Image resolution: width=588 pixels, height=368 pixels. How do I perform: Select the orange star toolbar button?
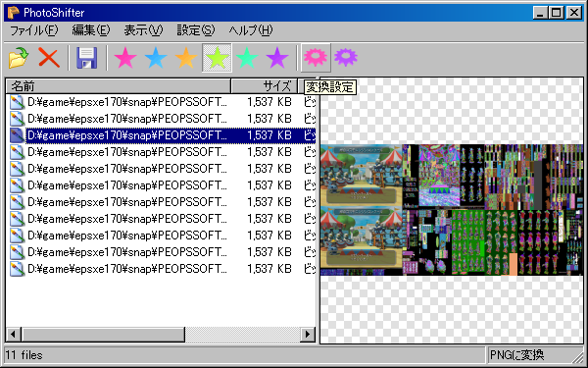186,58
